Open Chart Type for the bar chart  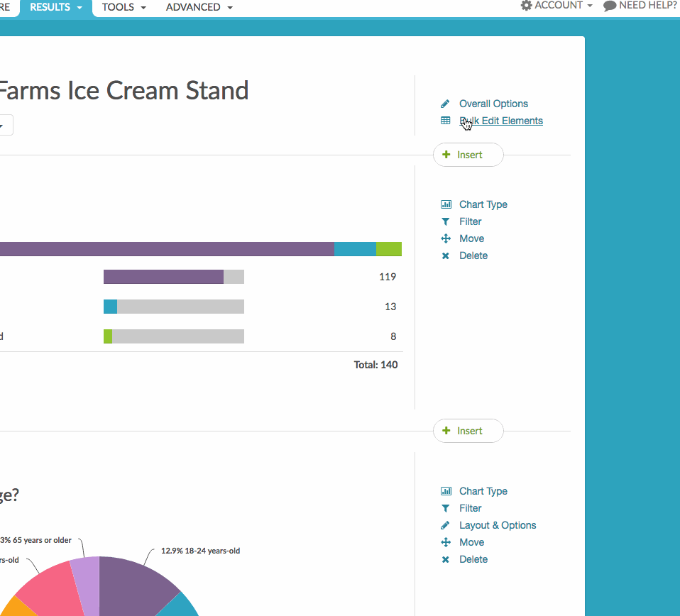[x=483, y=204]
